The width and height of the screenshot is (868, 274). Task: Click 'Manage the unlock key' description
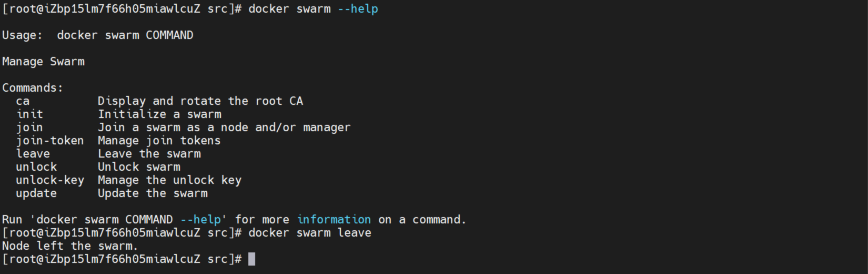coord(169,180)
